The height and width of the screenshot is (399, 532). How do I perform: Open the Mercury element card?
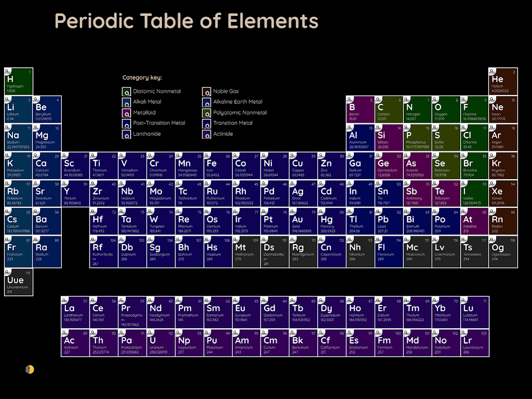pos(332,221)
